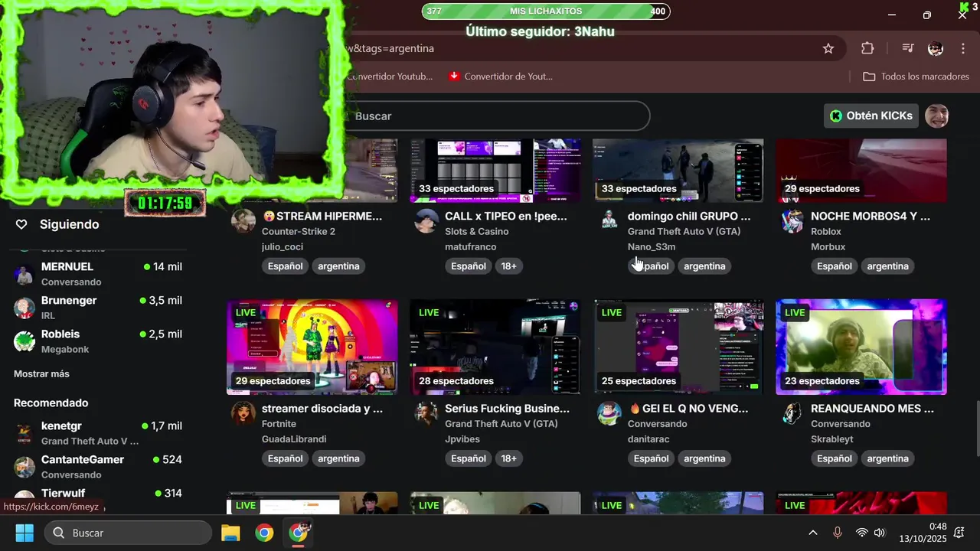Open GuadaLibrandi channel avatar
The height and width of the screenshot is (551, 980).
point(243,413)
